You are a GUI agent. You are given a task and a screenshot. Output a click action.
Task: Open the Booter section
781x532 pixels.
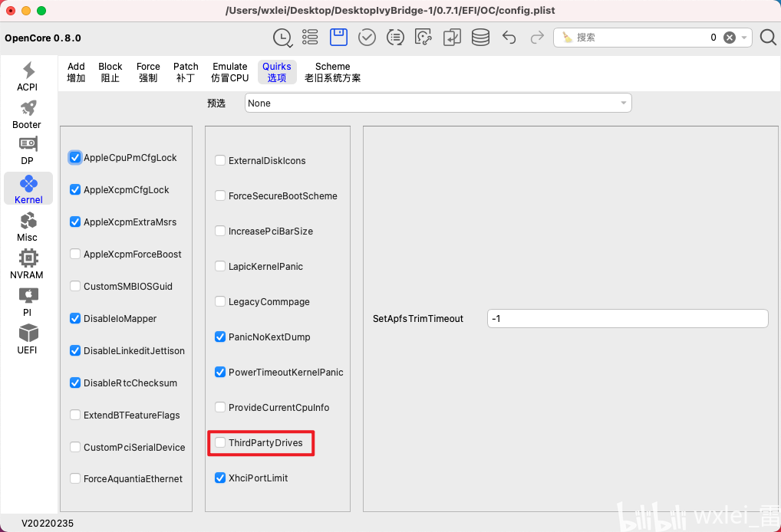coord(28,114)
